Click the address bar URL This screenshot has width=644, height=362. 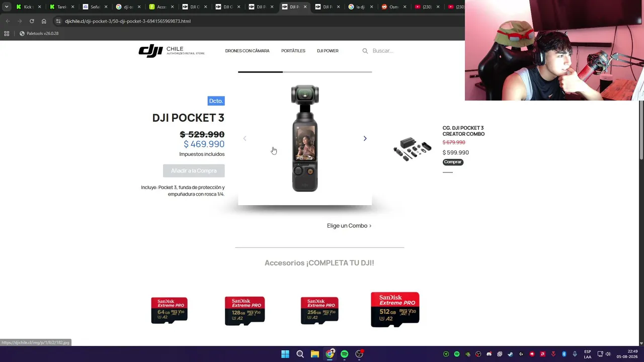[x=128, y=21]
